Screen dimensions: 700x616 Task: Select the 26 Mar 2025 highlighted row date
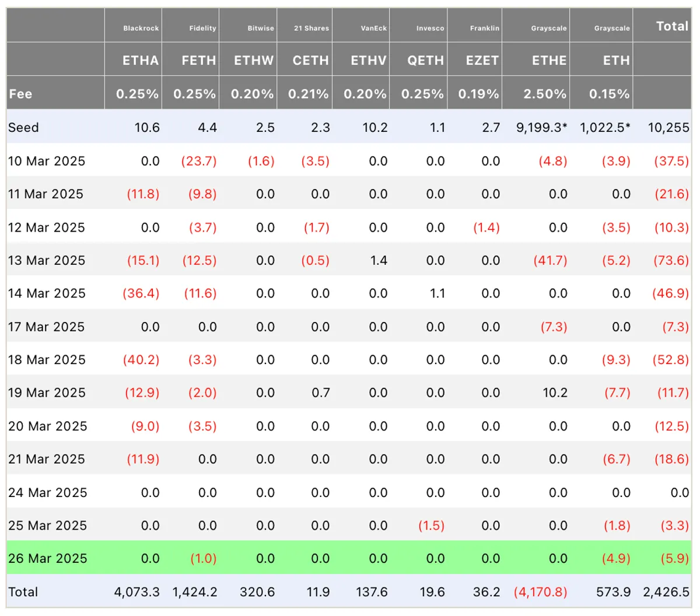(47, 558)
